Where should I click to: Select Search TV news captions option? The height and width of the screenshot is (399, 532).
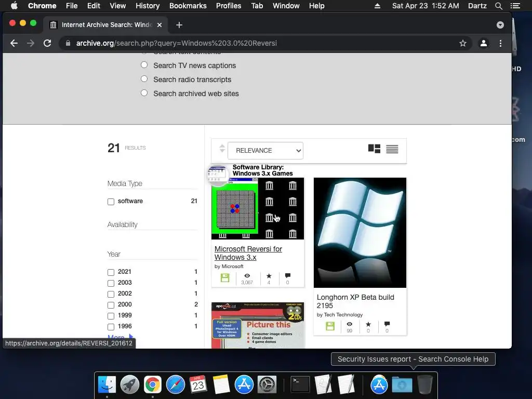144,65
